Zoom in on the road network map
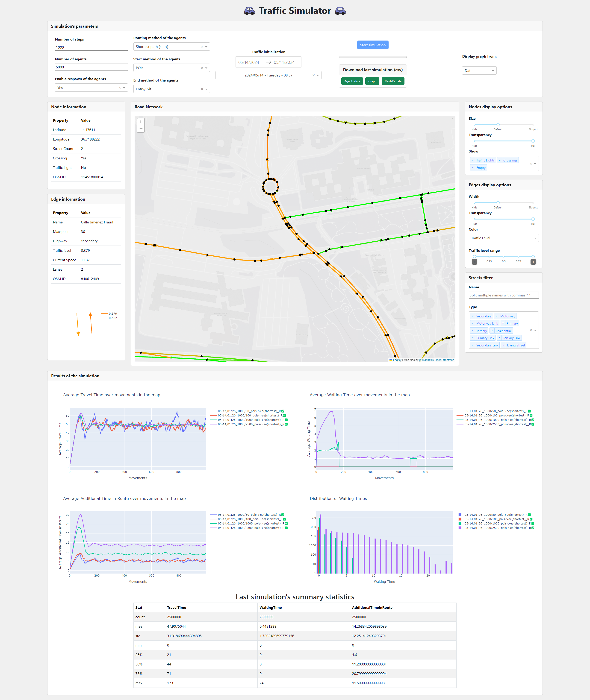 click(141, 122)
